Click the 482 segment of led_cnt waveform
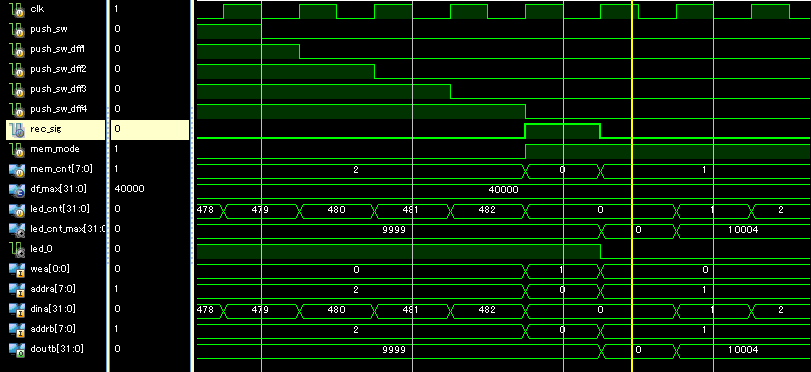811x372 pixels. coord(487,210)
